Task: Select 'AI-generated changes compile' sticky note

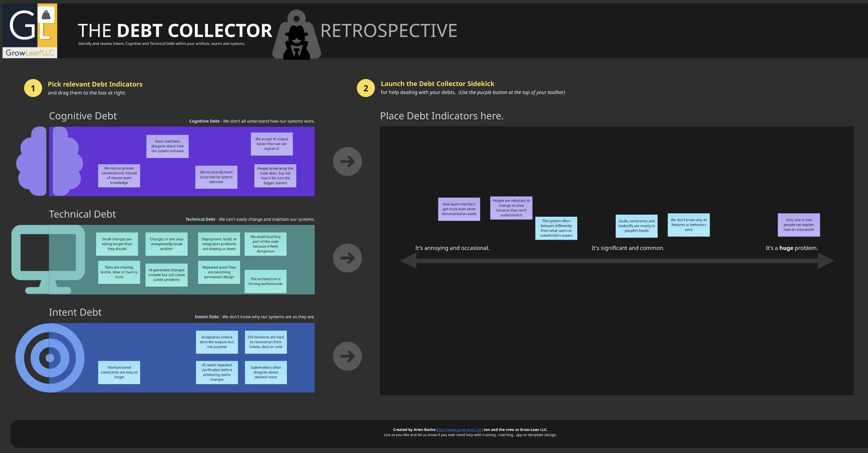Action: click(x=166, y=275)
